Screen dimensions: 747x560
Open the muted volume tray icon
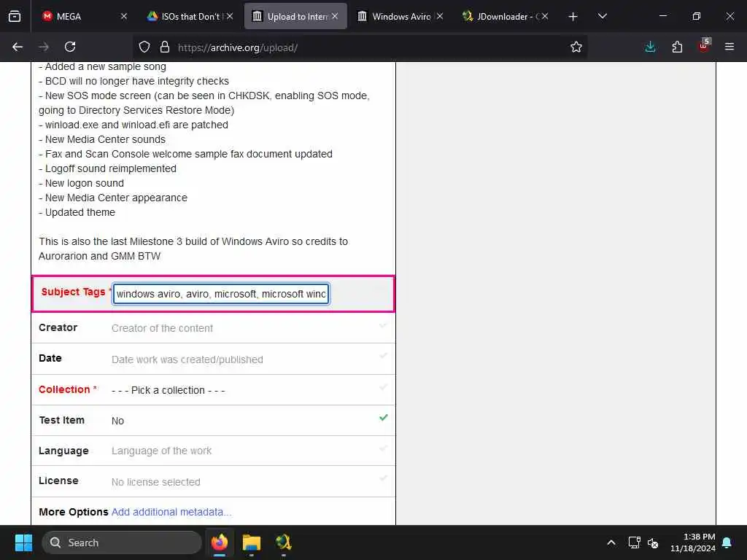pos(653,542)
